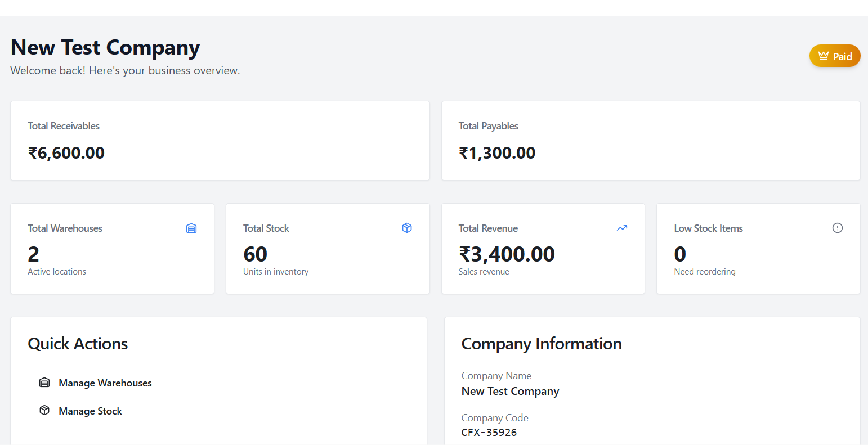The height and width of the screenshot is (445, 868).
Task: Click the box icon beside Manage Stock
Action: (44, 410)
